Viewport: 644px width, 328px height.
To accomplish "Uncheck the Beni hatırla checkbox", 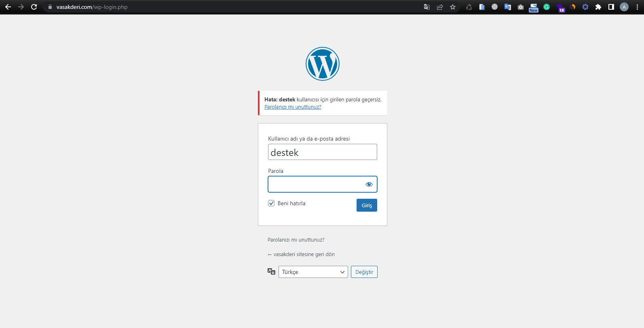I will coord(271,203).
